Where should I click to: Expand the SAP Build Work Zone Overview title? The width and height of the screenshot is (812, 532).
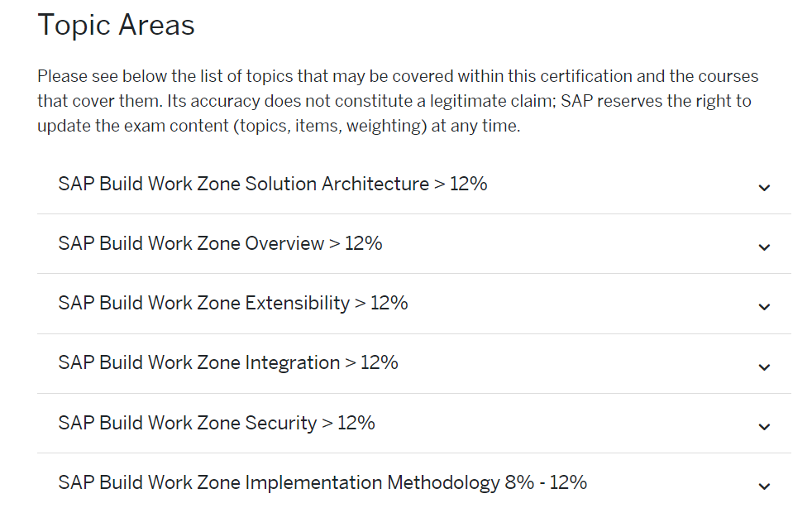click(191, 243)
